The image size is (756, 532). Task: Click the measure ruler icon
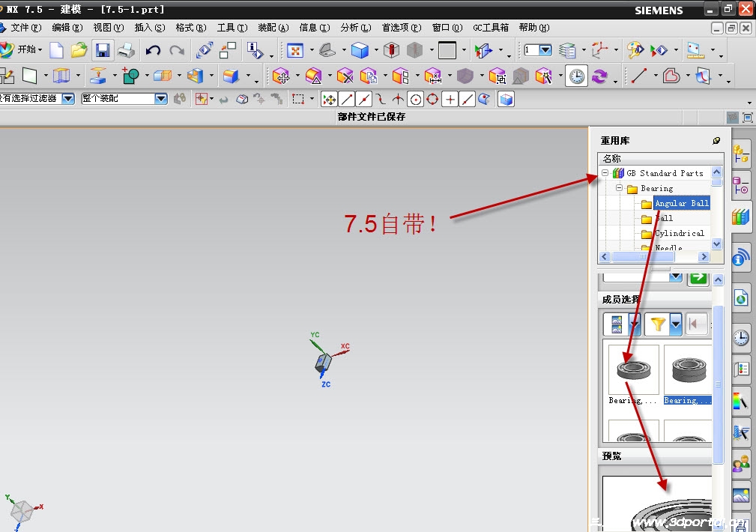(x=695, y=50)
